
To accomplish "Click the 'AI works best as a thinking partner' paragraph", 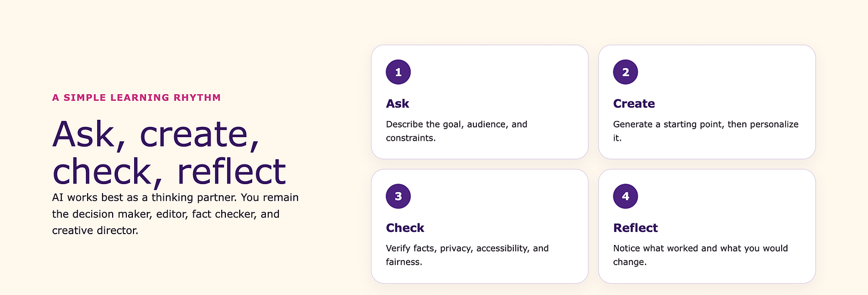I will pos(175,214).
